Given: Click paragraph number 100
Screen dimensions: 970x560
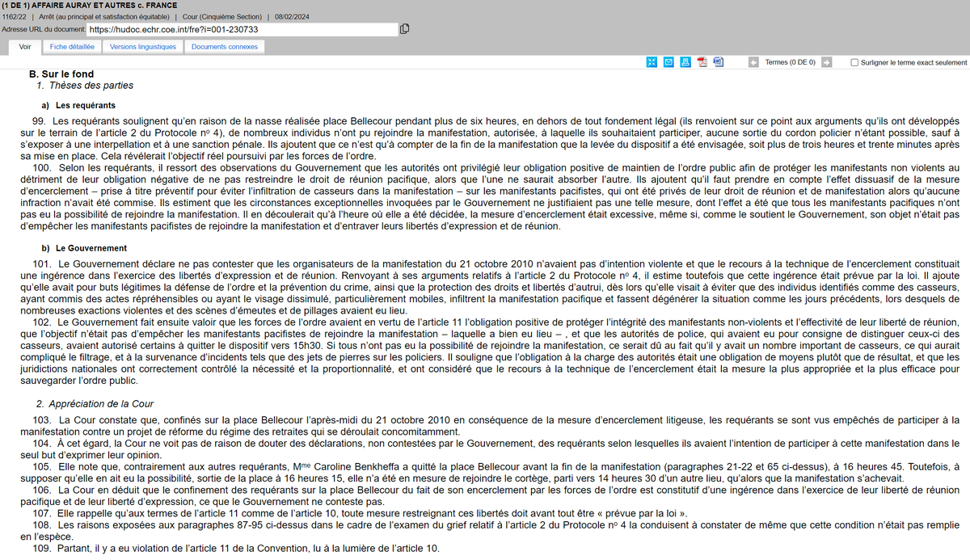Looking at the screenshot, I should click(42, 166).
